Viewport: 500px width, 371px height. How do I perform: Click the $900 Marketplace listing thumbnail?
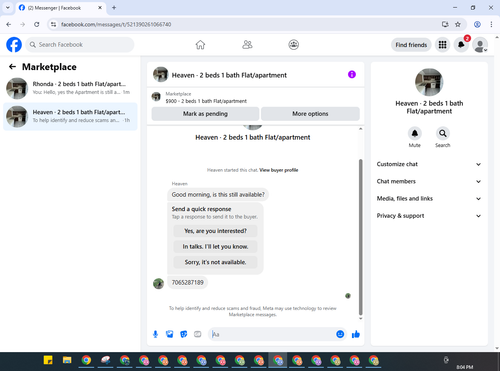pyautogui.click(x=156, y=97)
